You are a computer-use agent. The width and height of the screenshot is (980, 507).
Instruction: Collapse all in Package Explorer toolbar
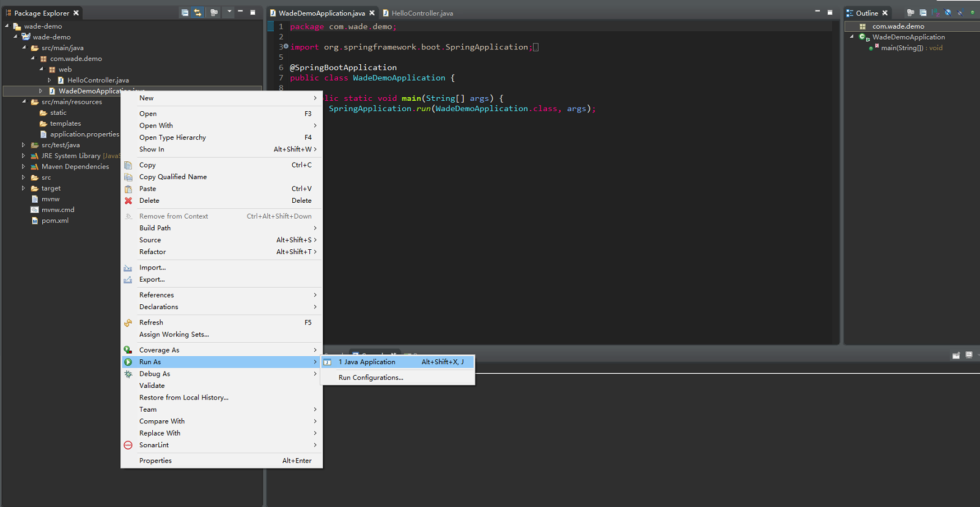tap(185, 13)
